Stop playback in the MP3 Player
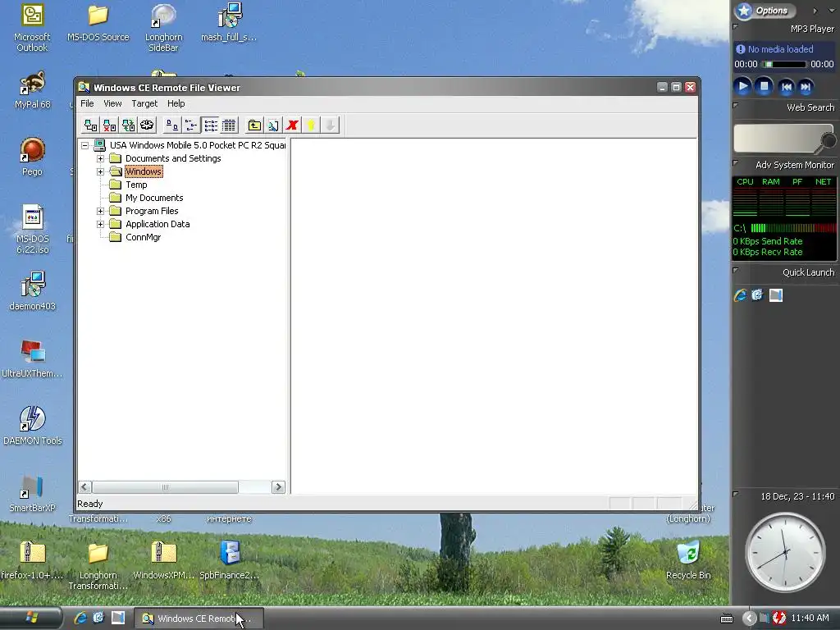 pos(765,86)
